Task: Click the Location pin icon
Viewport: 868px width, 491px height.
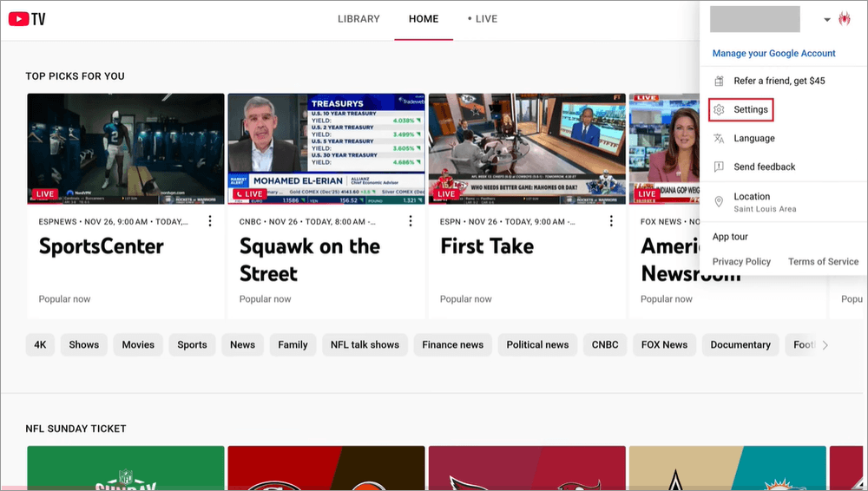Action: [719, 201]
